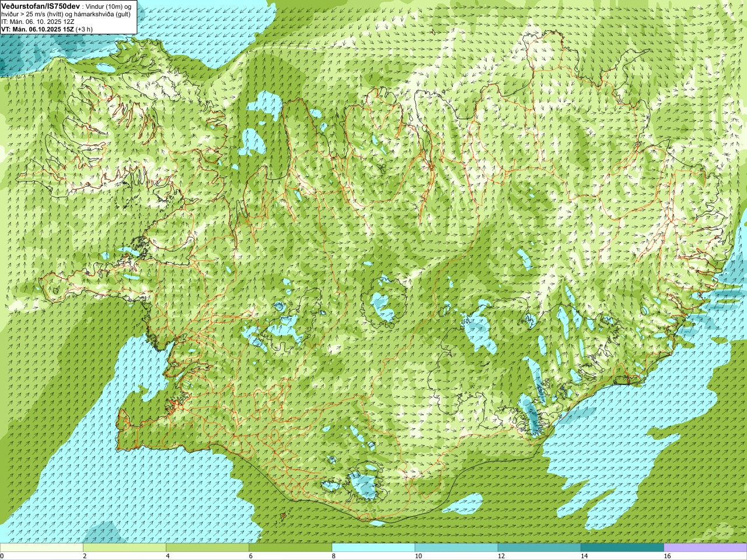The image size is (747, 560).
Task: Click the pale yellow 0–2 m/s legend swatch
Action: click(41, 548)
